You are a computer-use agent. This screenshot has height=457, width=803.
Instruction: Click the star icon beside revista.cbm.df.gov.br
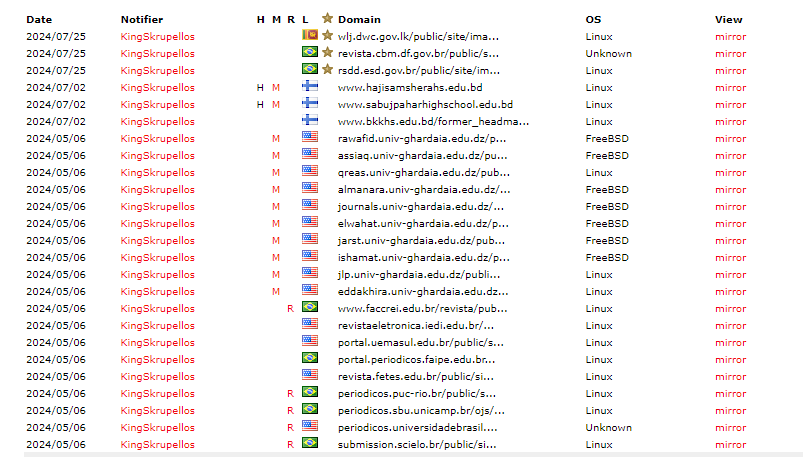tap(327, 53)
